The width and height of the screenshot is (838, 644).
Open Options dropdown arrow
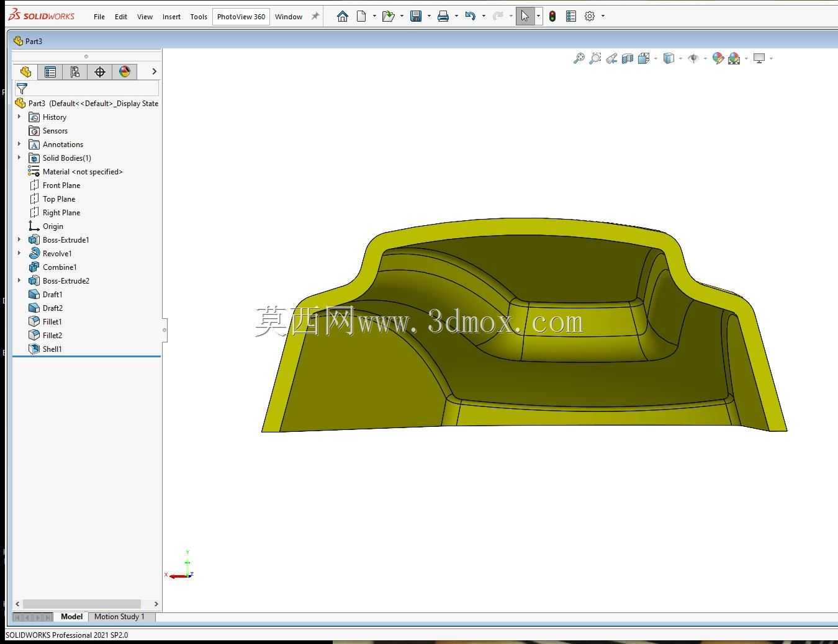point(603,16)
